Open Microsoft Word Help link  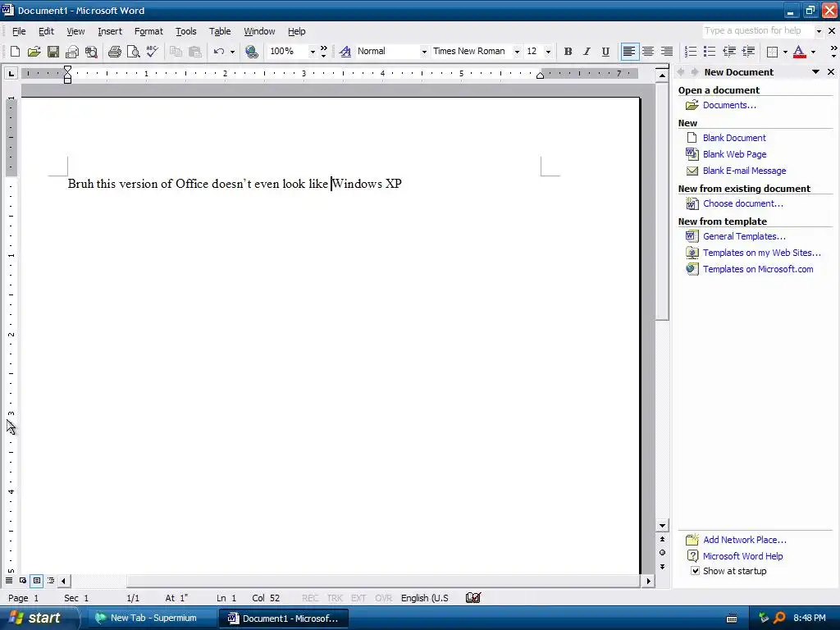click(742, 556)
